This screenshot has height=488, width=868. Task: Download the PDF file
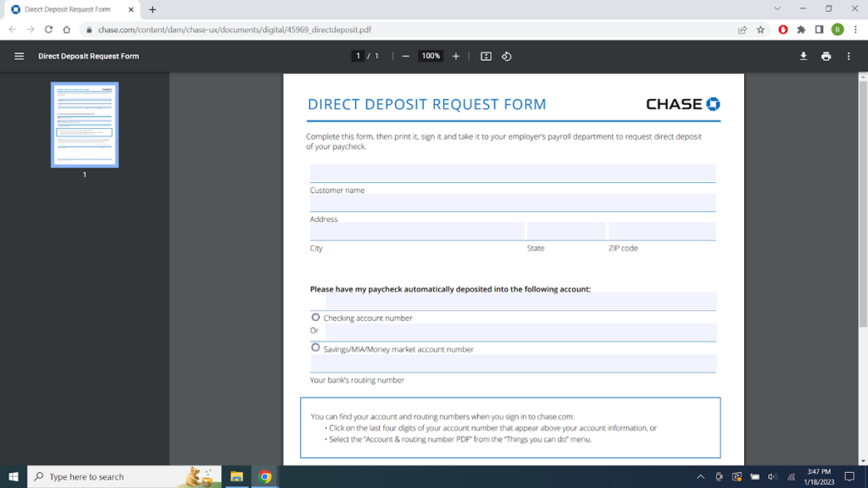tap(803, 56)
